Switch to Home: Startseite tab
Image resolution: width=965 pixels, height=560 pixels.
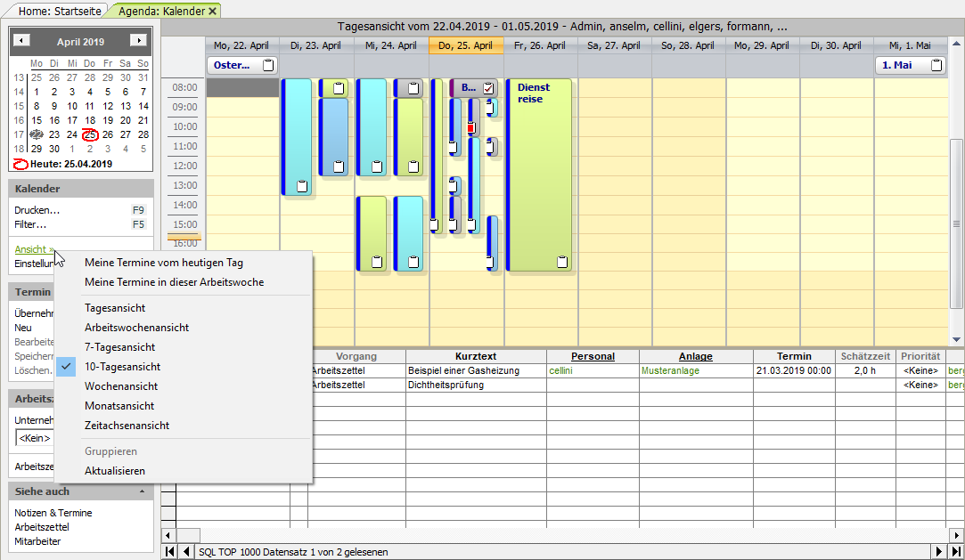[x=59, y=11]
